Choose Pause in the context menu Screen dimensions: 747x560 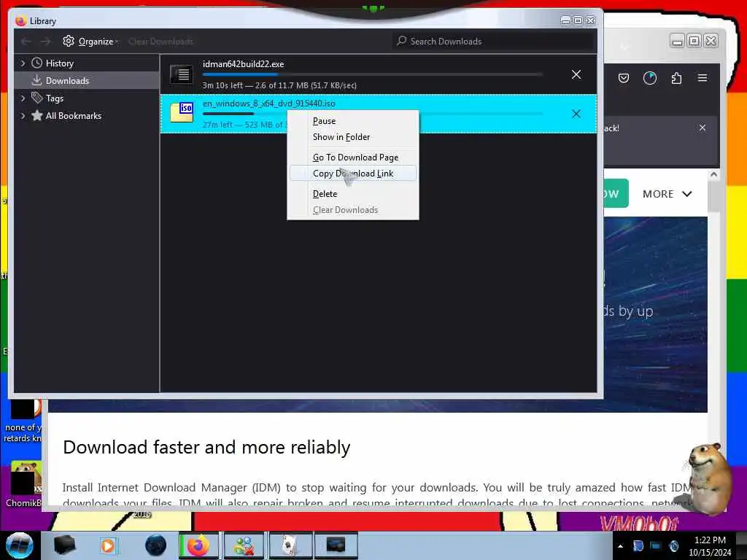coord(352,121)
